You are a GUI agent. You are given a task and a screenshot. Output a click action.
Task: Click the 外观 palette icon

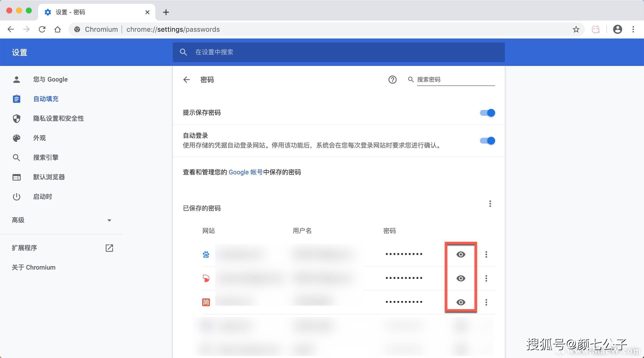click(17, 138)
